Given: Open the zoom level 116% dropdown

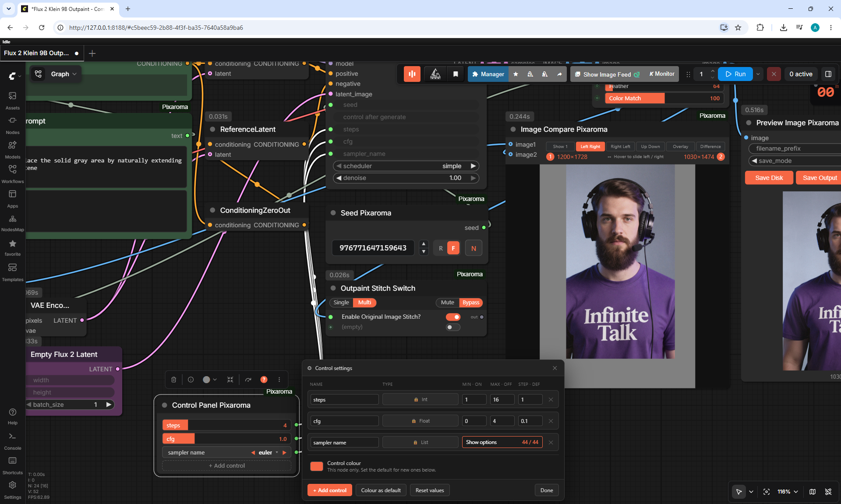Looking at the screenshot, I should [x=788, y=492].
